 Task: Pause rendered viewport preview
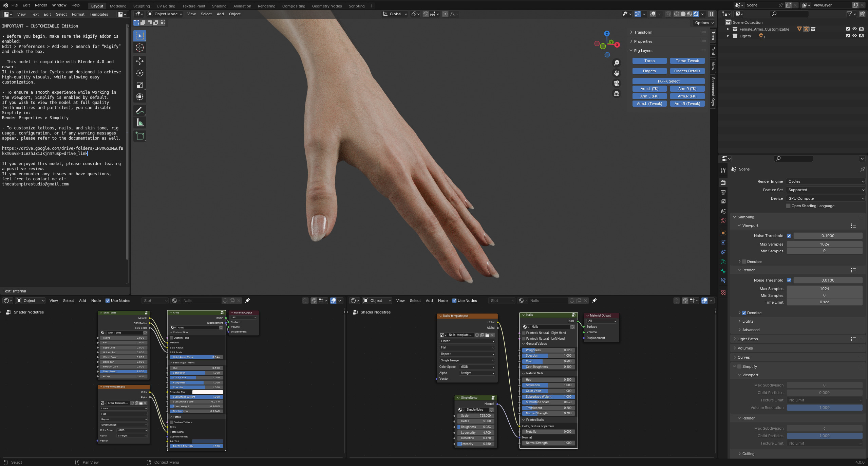[711, 14]
